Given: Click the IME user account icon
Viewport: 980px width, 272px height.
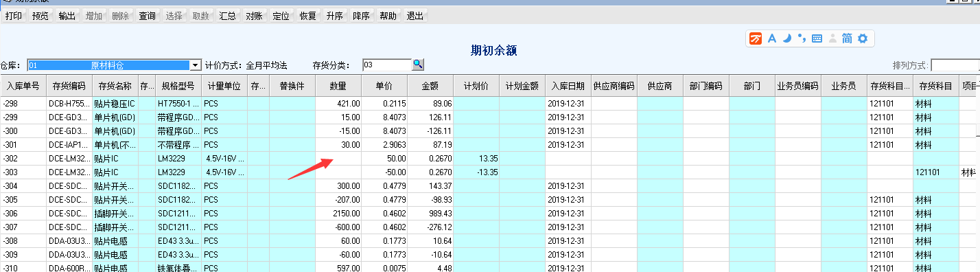Looking at the screenshot, I should click(x=832, y=39).
